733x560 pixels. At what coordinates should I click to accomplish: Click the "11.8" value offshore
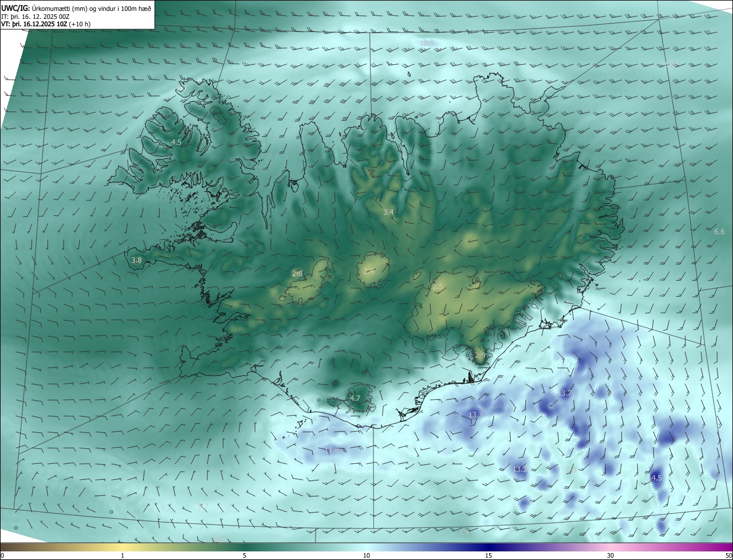click(333, 450)
